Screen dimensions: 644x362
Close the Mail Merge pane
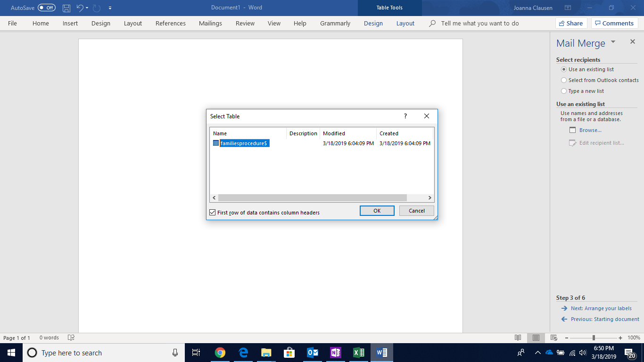(x=633, y=41)
